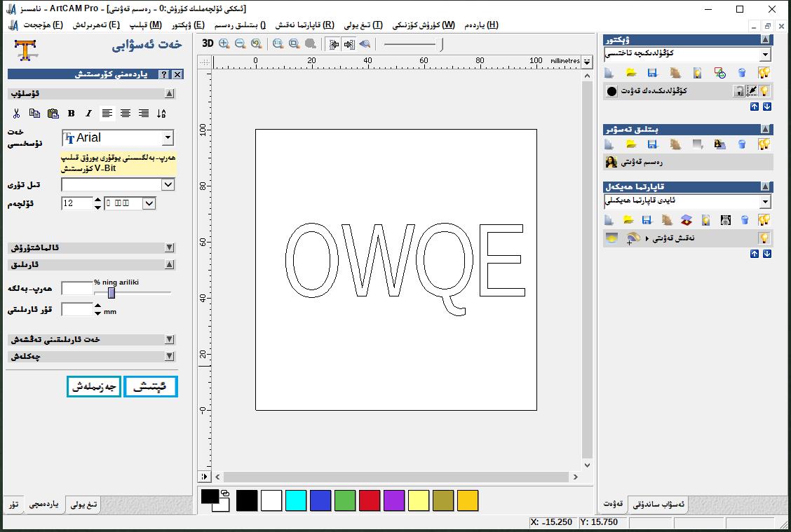Click the floppy-disk save icon in the ۋېكتور panel
The image size is (791, 532).
click(653, 73)
